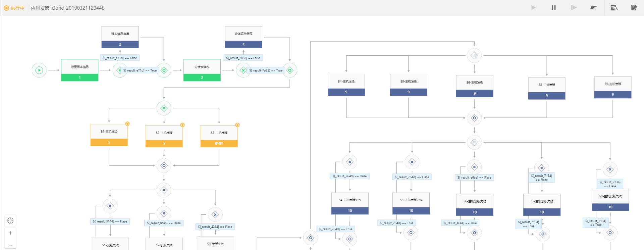Click the revoke arrow icon in toolbar
644x250 pixels.
(x=594, y=8)
